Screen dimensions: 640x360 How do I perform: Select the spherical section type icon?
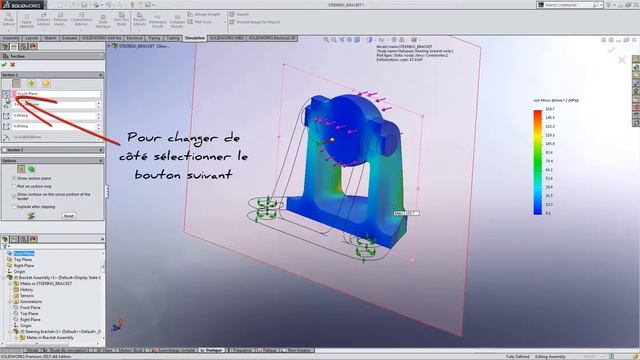click(x=46, y=84)
